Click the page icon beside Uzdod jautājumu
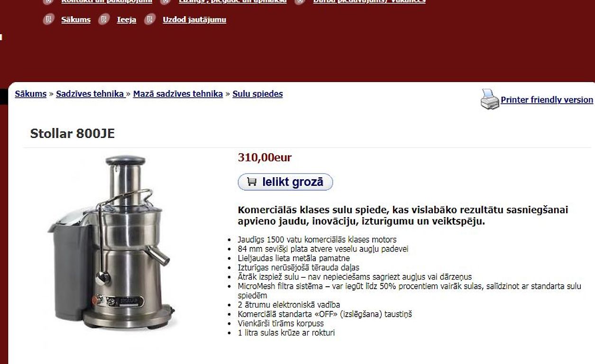595x364 pixels. click(x=150, y=19)
